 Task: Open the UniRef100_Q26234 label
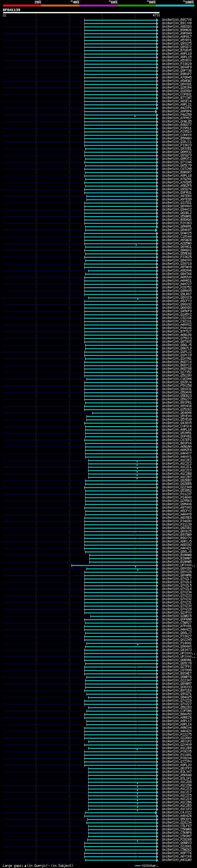click(176, 822)
